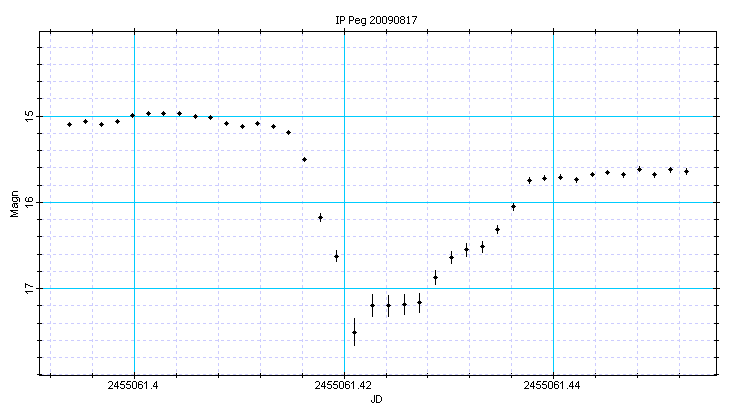Click intersection of 2455061.42 and magnitude 17 gridlines

click(x=344, y=288)
